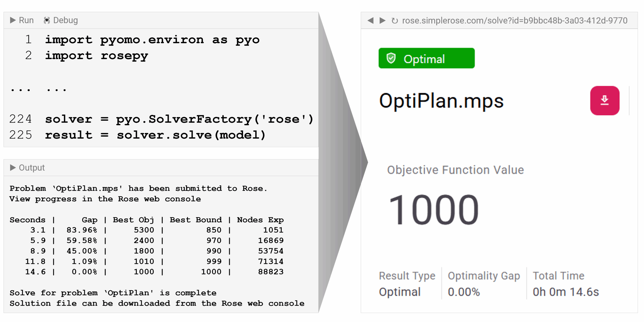Click the 1000 objective value

(x=434, y=210)
